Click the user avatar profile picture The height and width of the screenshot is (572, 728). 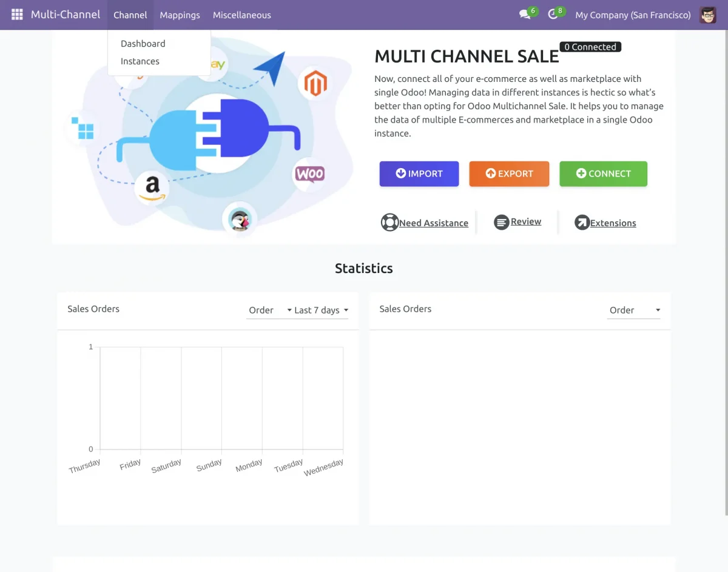[707, 15]
